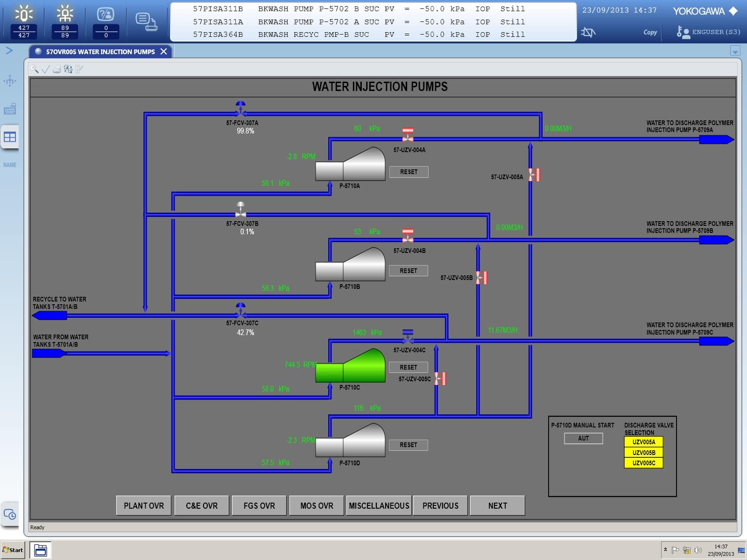Open the system alarm indicator showing 89
Viewport: 747px width, 560px height.
[x=65, y=21]
